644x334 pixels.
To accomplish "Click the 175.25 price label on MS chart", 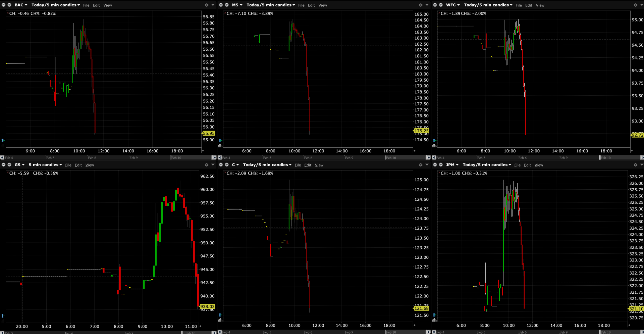I will [421, 131].
